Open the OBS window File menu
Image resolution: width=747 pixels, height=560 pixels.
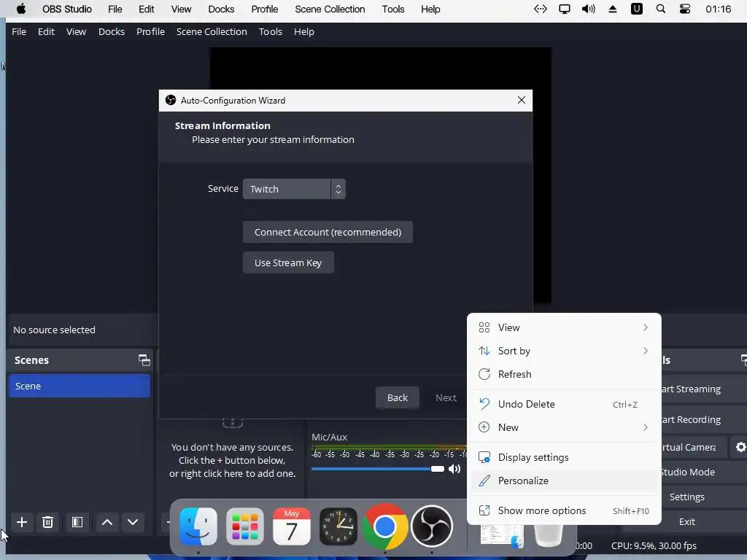pyautogui.click(x=19, y=31)
